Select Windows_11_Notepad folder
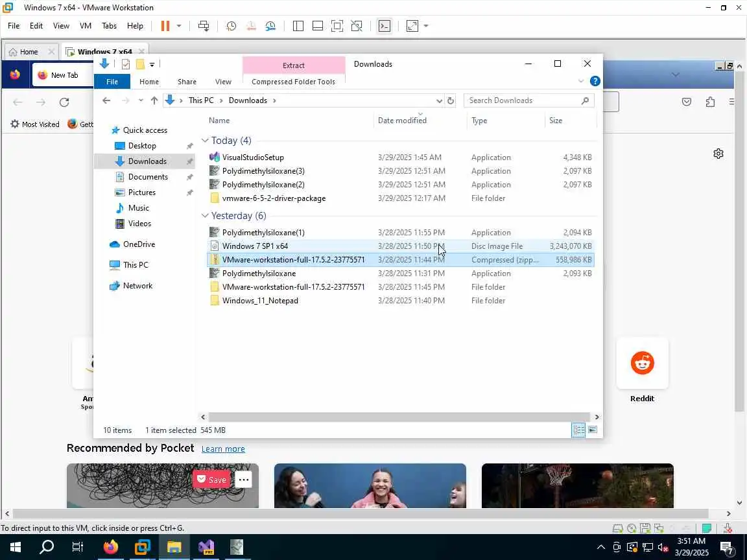This screenshot has width=747, height=560. click(x=260, y=301)
